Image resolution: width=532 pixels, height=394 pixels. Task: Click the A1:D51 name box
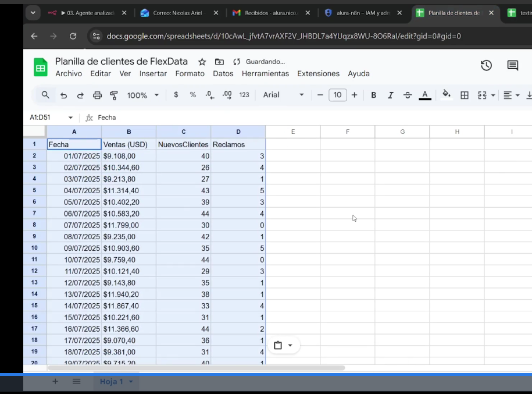[51, 118]
